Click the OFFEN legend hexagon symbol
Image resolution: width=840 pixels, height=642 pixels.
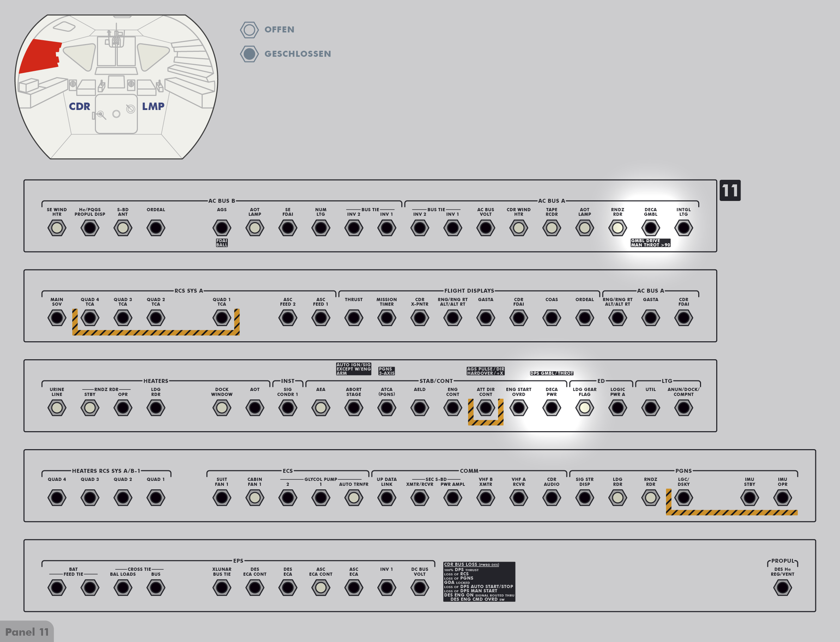pyautogui.click(x=249, y=30)
